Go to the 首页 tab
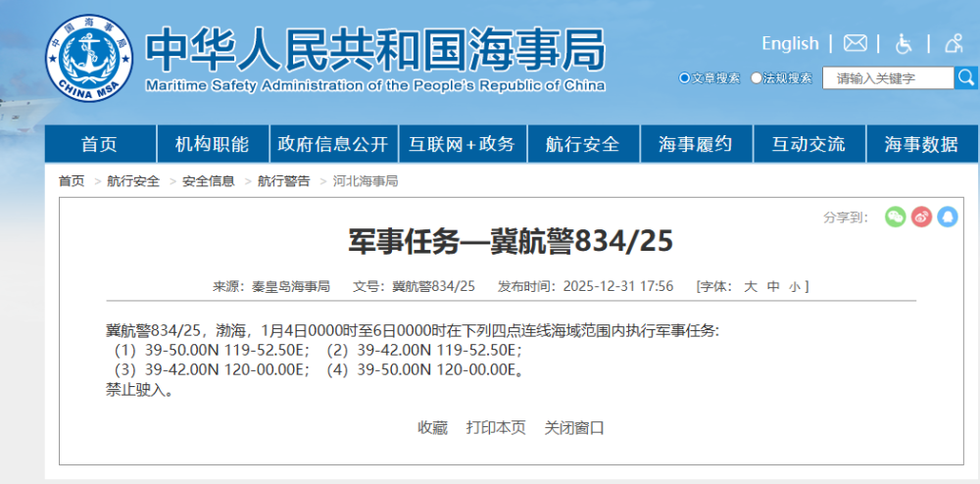 [99, 144]
